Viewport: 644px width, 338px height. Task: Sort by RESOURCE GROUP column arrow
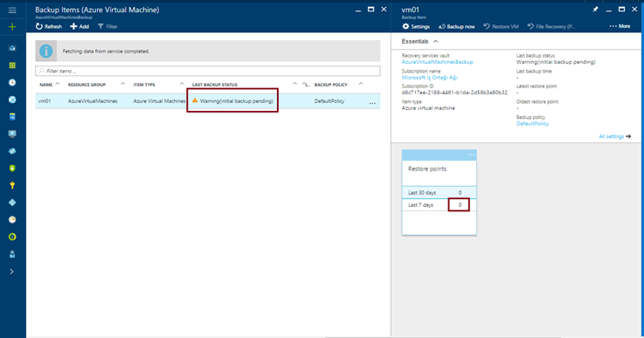coord(123,84)
